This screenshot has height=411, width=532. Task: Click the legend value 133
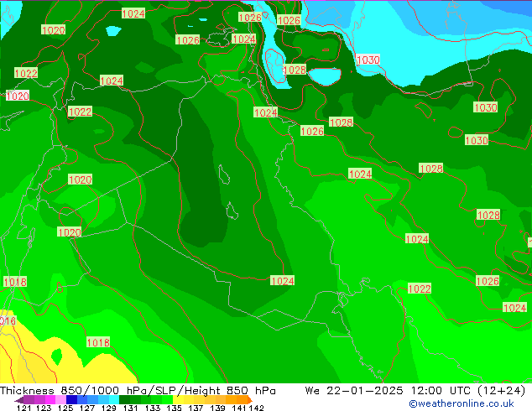pyautogui.click(x=153, y=408)
